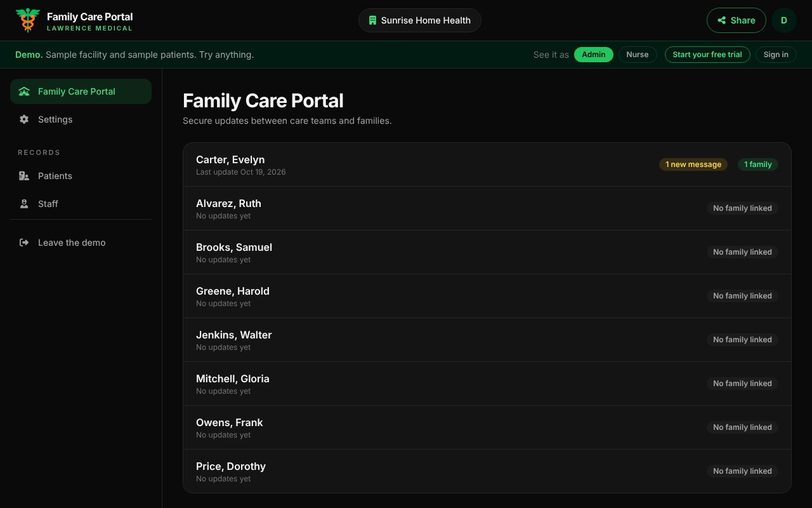The height and width of the screenshot is (508, 812).
Task: Click Last update Oct 19, 2026 text
Action: coord(241,172)
